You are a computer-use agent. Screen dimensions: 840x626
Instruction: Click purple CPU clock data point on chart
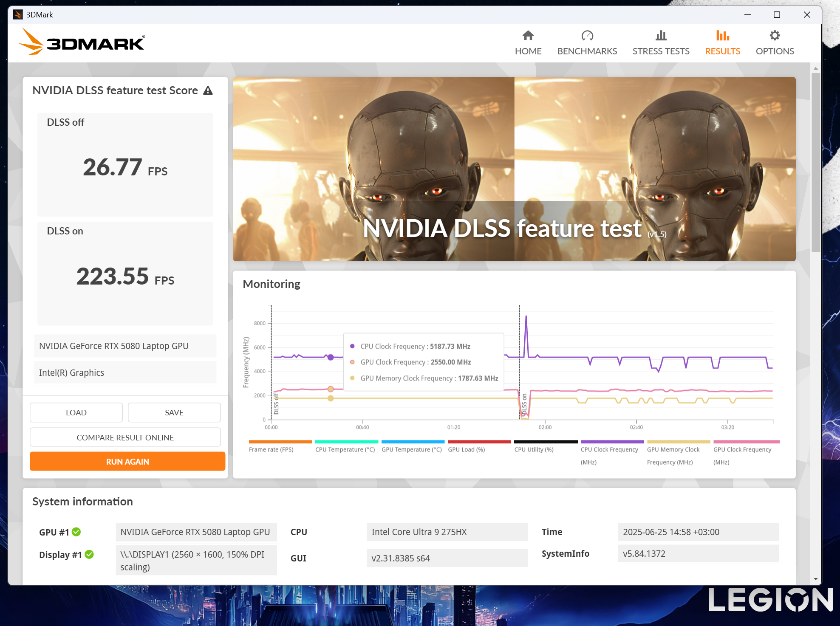(x=331, y=357)
